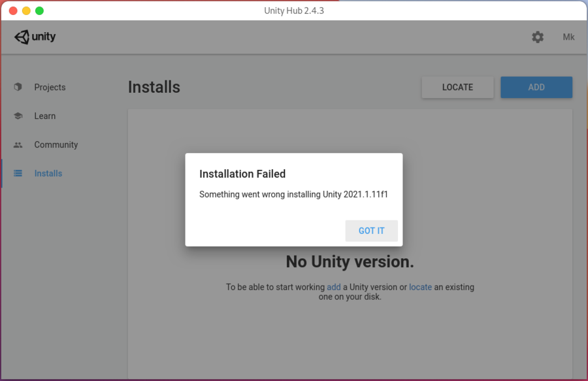This screenshot has width=588, height=381.
Task: Click the 'Something went wrong installing Unity 2021.1.11f1' message
Action: [293, 194]
